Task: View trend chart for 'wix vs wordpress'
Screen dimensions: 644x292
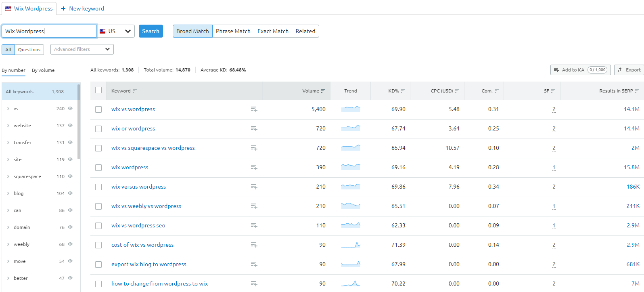Action: (351, 109)
